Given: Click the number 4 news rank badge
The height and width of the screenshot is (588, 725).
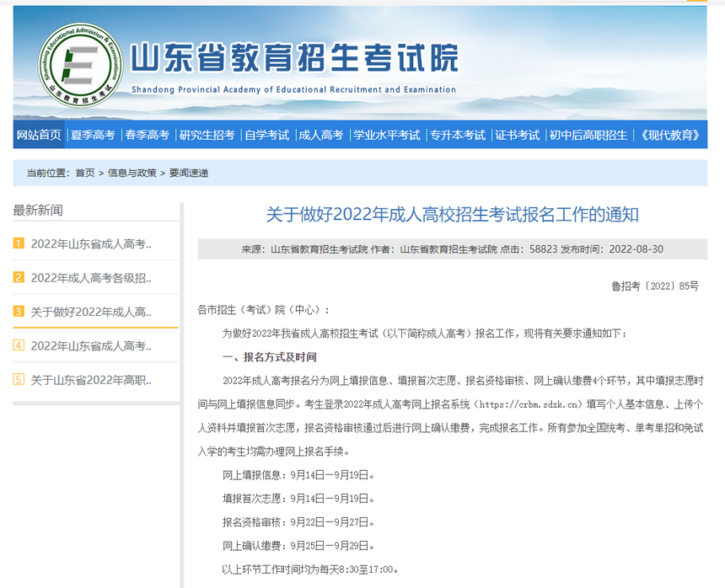Looking at the screenshot, I should pyautogui.click(x=19, y=345).
